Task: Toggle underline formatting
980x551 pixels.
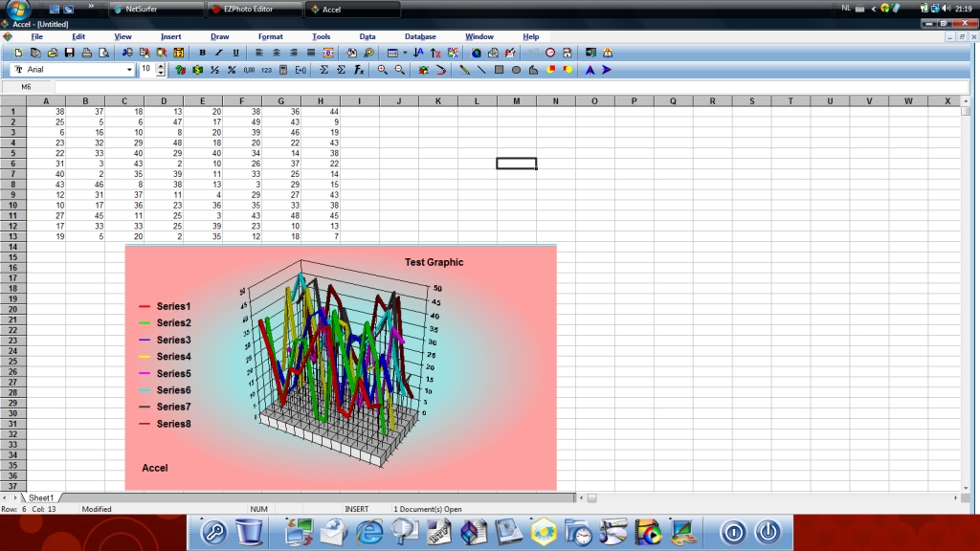Action: tap(234, 52)
